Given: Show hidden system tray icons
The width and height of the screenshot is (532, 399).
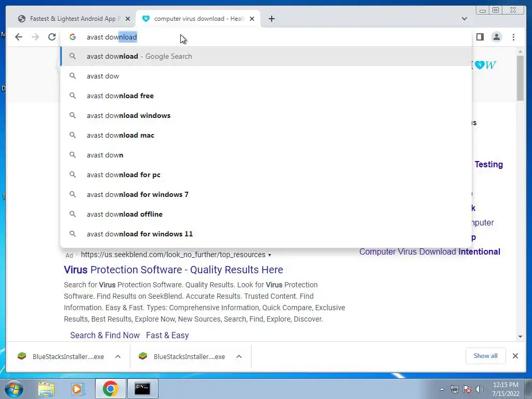Looking at the screenshot, I should pyautogui.click(x=442, y=389).
